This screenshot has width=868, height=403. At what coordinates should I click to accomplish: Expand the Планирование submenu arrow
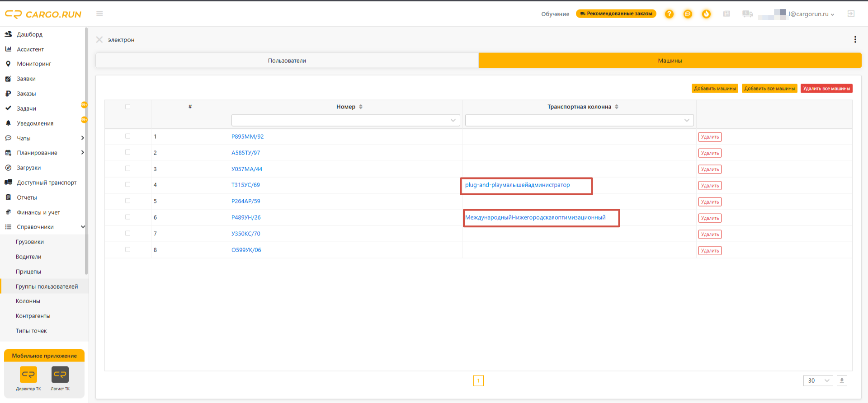(82, 153)
